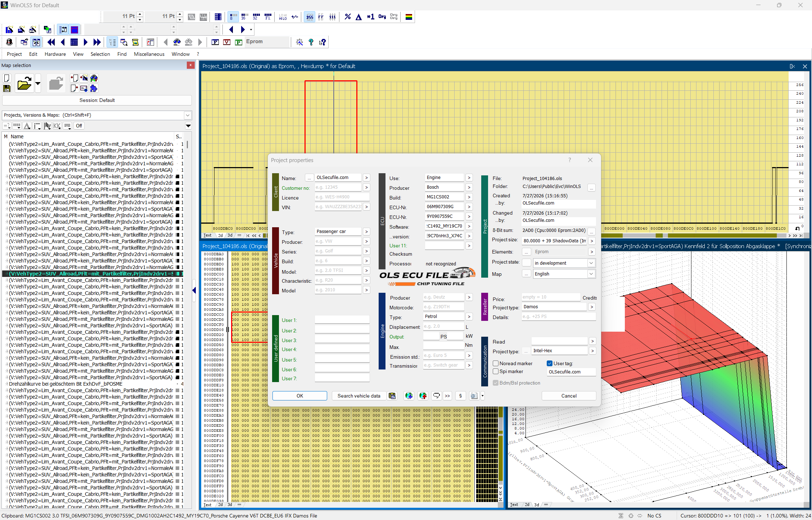Expand Projects, Versions & Maps combo box
Image resolution: width=812 pixels, height=520 pixels.
[188, 115]
